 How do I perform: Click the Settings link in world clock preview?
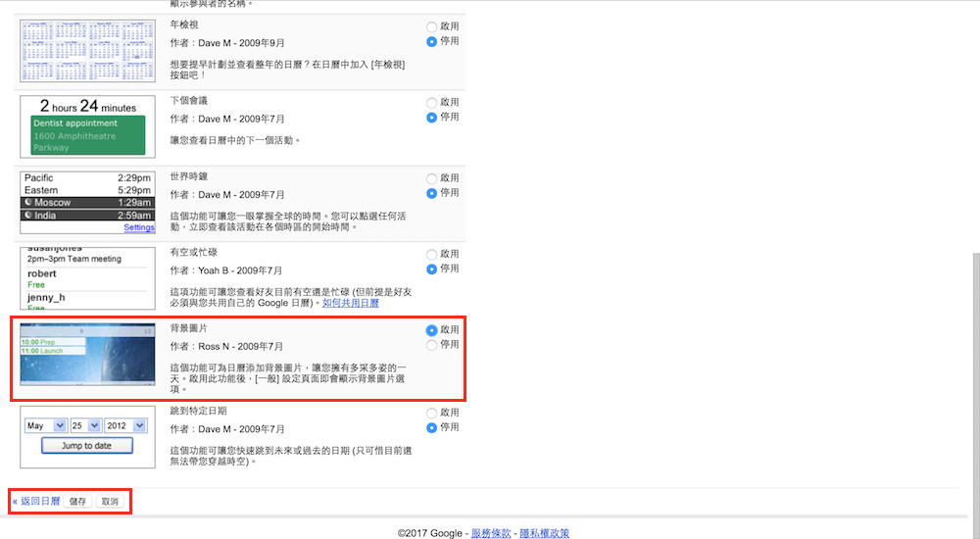[139, 227]
